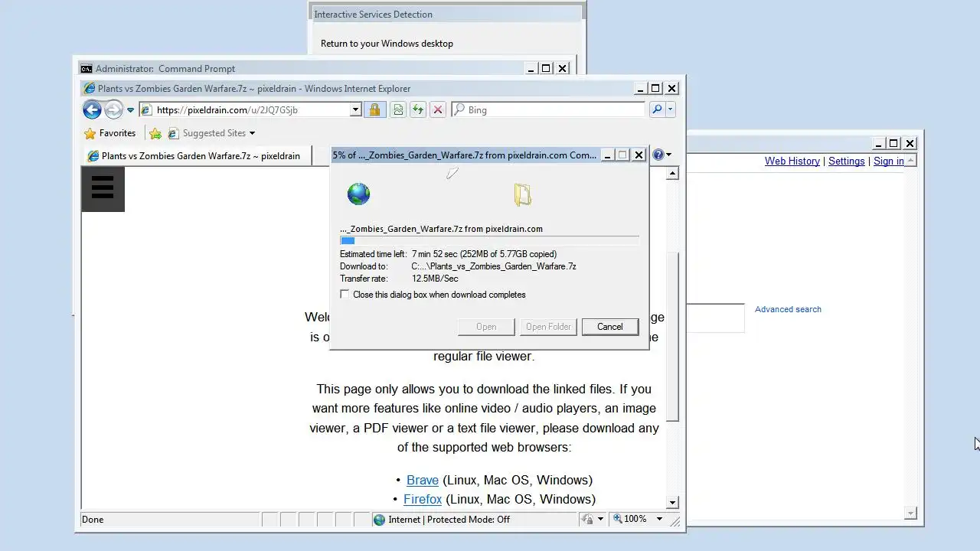This screenshot has width=980, height=551.
Task: Open the search provider dropdown
Action: [x=671, y=109]
